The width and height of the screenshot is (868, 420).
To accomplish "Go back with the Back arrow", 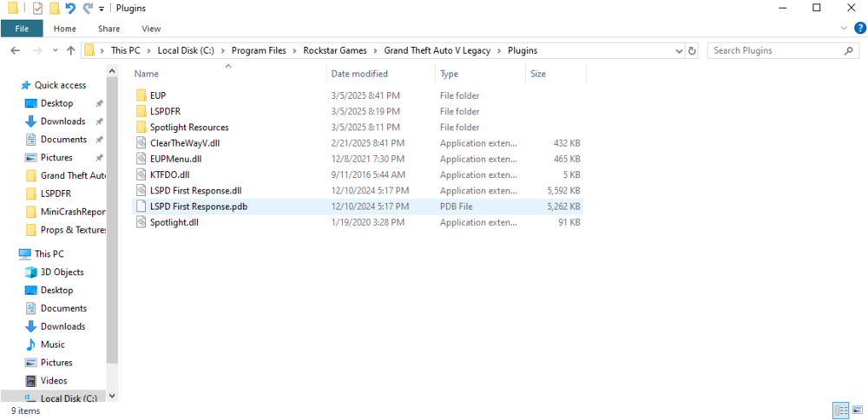I will pyautogui.click(x=15, y=50).
